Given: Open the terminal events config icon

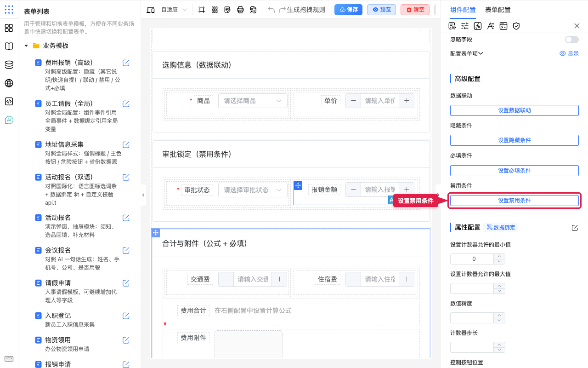Looking at the screenshot, I should tap(503, 26).
